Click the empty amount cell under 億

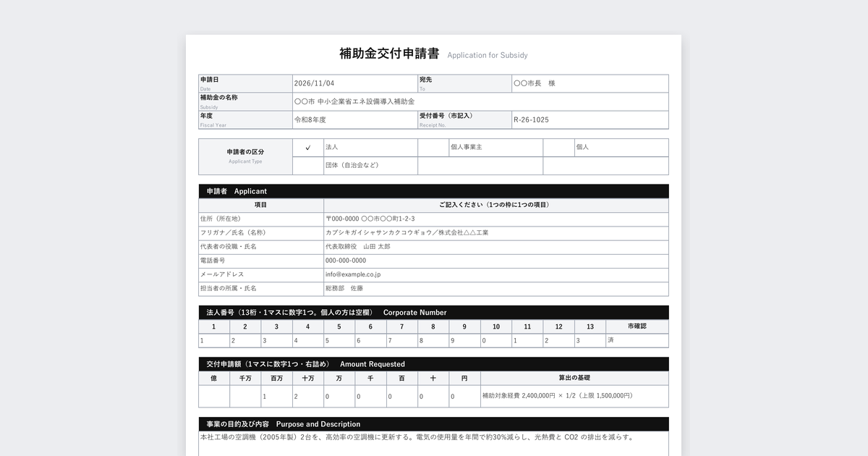pyautogui.click(x=214, y=397)
